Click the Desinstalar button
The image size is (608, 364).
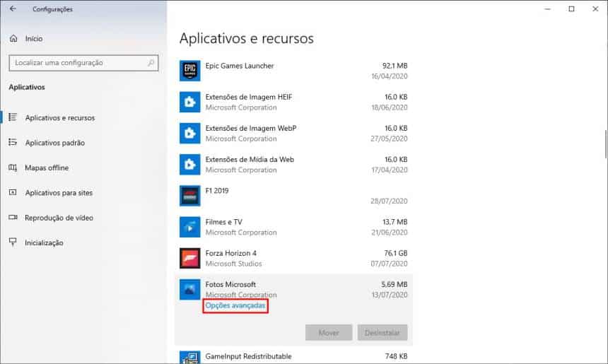(x=382, y=333)
